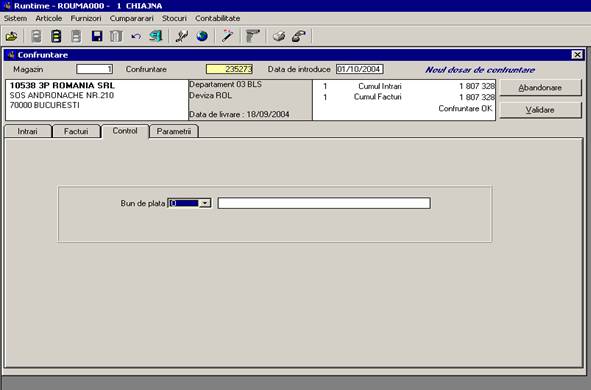Click the grayed trash can delete icon

[116, 36]
